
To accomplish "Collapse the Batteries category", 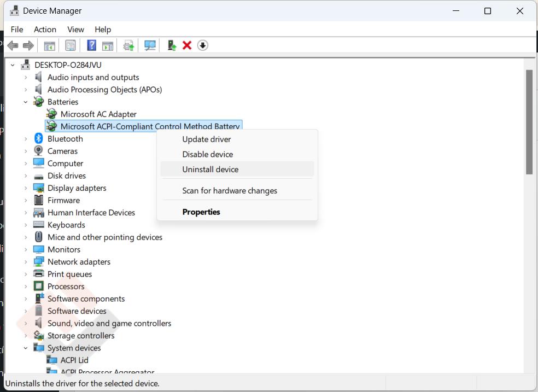I will (26, 102).
